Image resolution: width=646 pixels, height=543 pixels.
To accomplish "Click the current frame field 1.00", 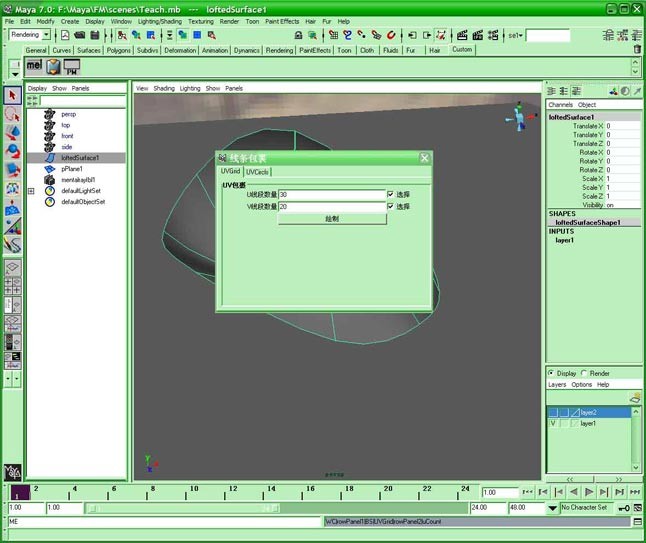I will click(x=500, y=492).
